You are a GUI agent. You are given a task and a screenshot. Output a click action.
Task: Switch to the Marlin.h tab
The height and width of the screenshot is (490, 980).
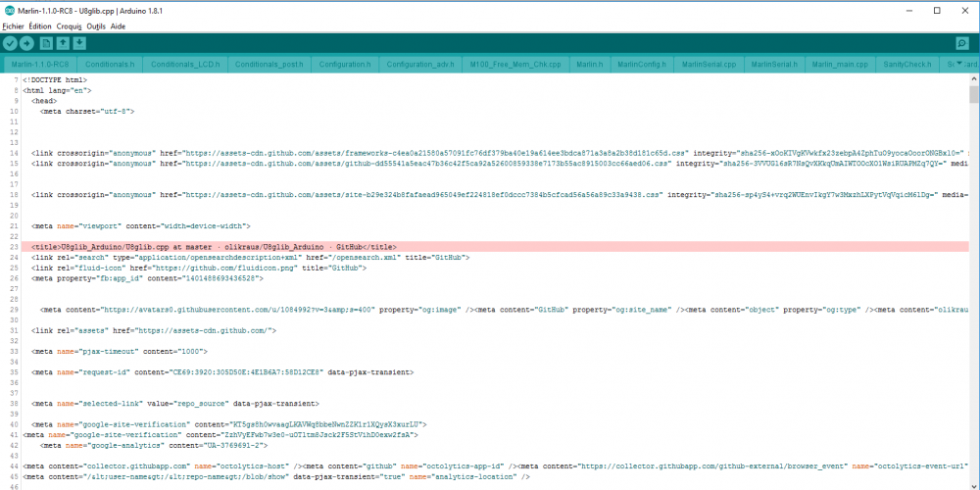point(589,65)
